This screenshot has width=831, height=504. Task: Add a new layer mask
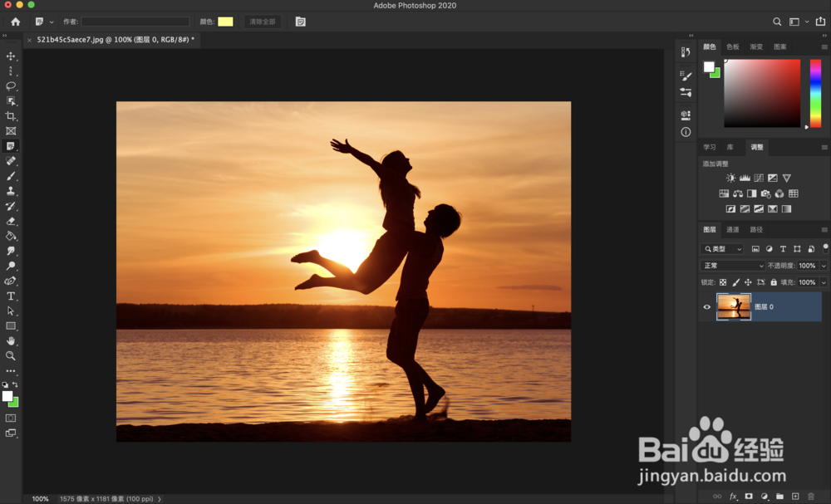click(749, 496)
